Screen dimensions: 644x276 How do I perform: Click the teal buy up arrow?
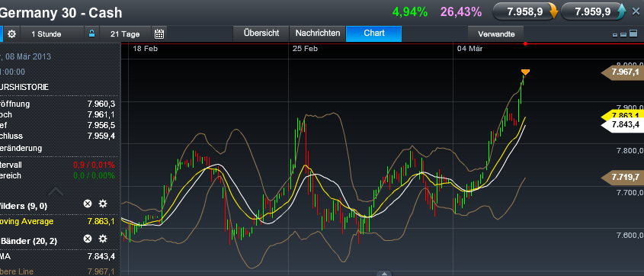coord(621,12)
